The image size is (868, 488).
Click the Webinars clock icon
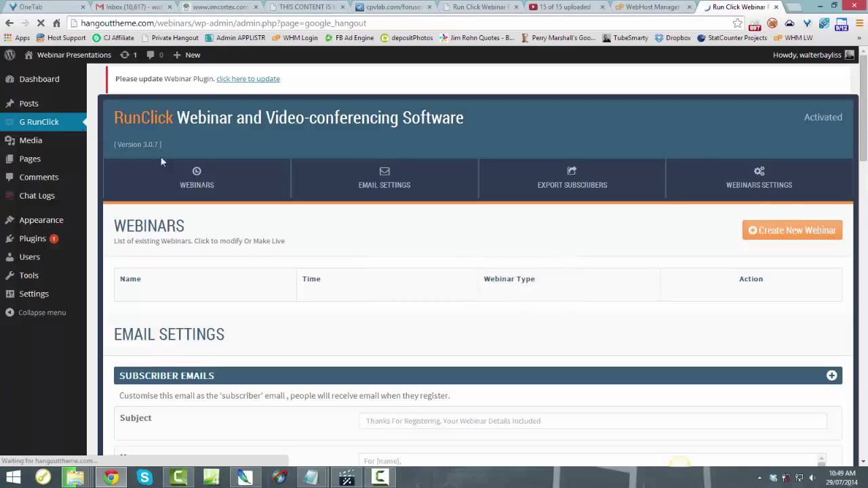pyautogui.click(x=197, y=171)
